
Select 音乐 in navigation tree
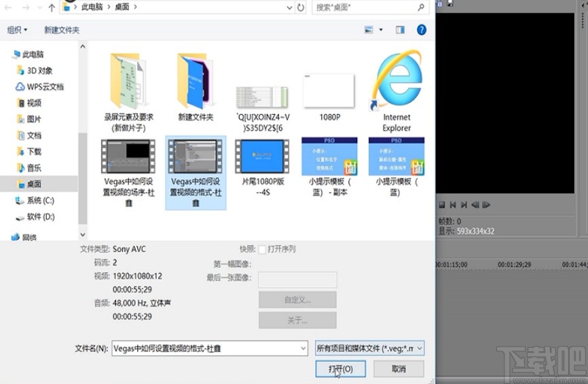click(29, 167)
